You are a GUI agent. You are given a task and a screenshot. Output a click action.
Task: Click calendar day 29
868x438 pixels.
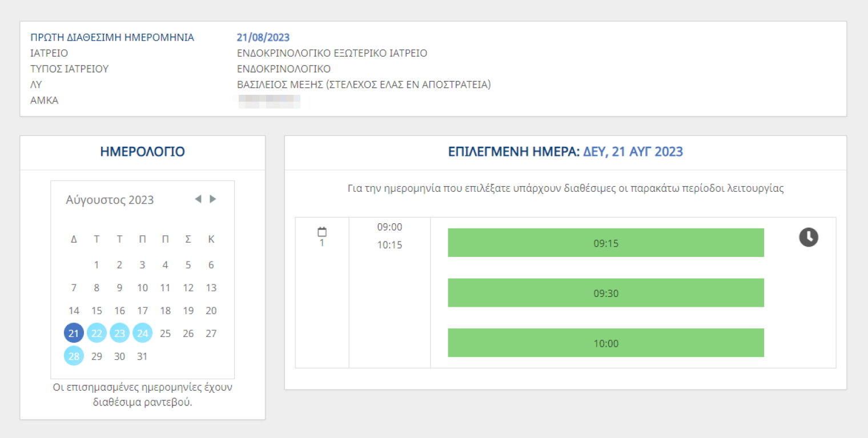pyautogui.click(x=97, y=356)
